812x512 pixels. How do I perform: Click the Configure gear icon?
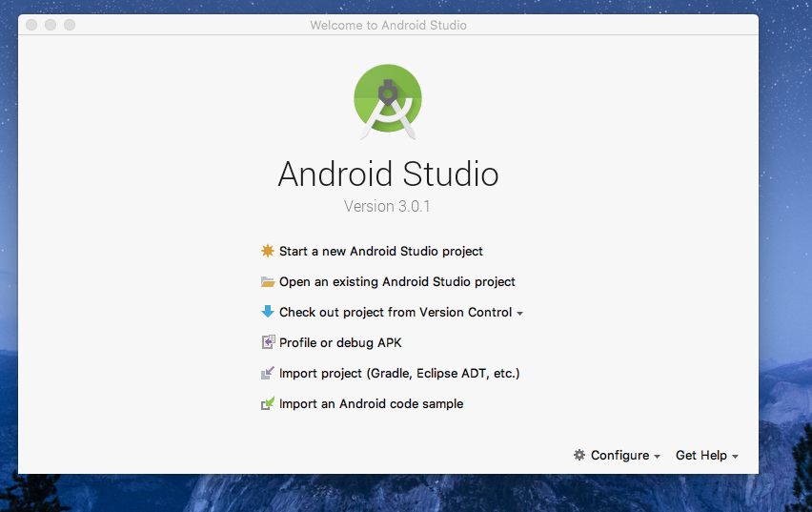click(x=579, y=455)
